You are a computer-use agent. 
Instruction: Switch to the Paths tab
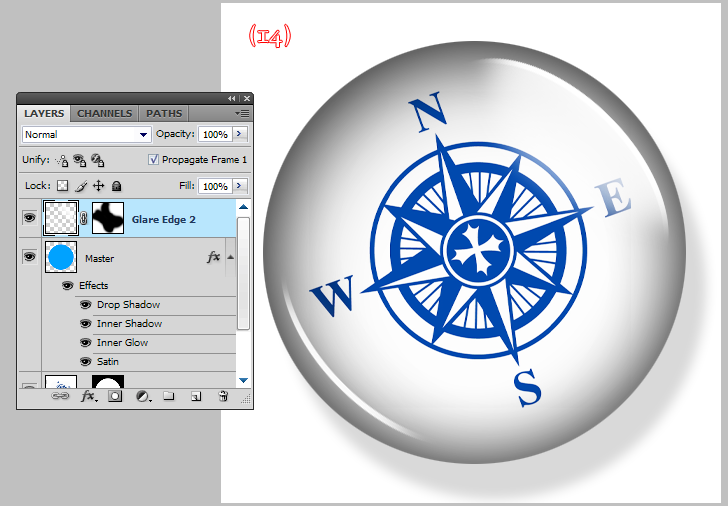(x=164, y=114)
